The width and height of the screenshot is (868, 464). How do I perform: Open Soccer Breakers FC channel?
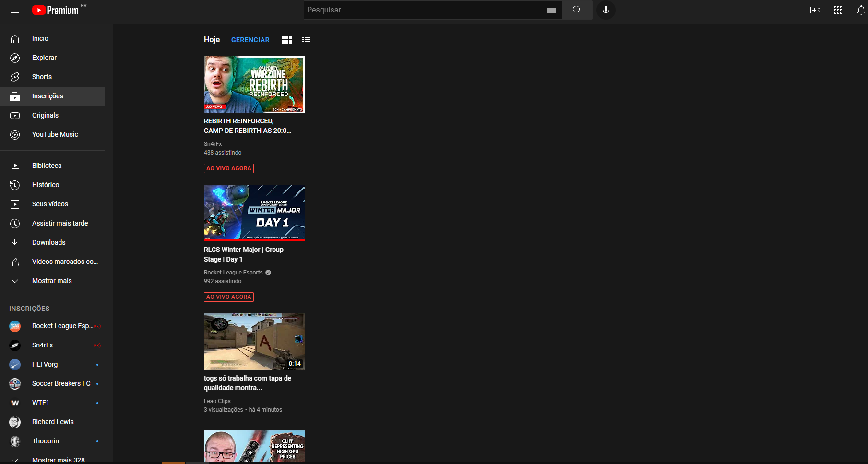53,383
